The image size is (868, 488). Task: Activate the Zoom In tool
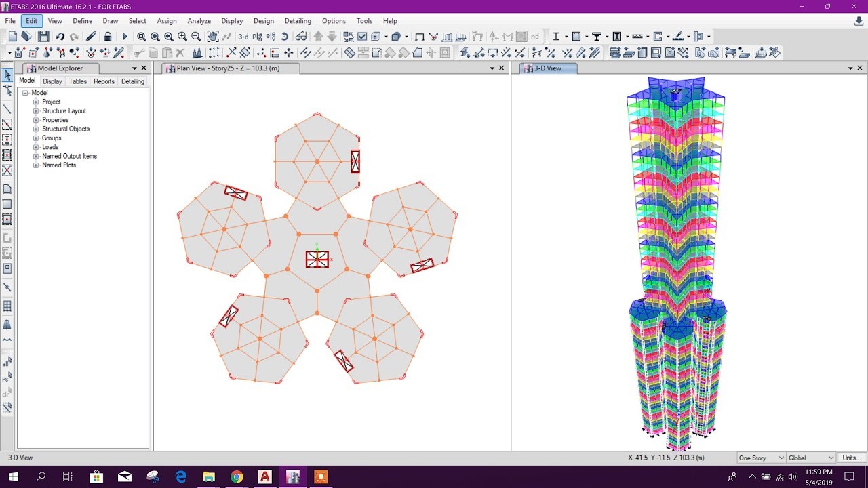(x=181, y=35)
